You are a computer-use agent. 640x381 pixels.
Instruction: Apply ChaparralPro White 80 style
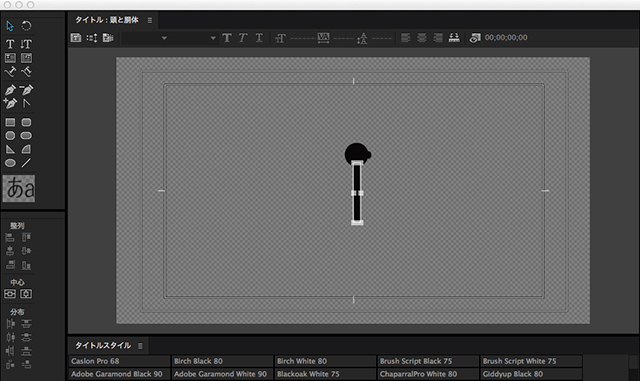[428, 374]
